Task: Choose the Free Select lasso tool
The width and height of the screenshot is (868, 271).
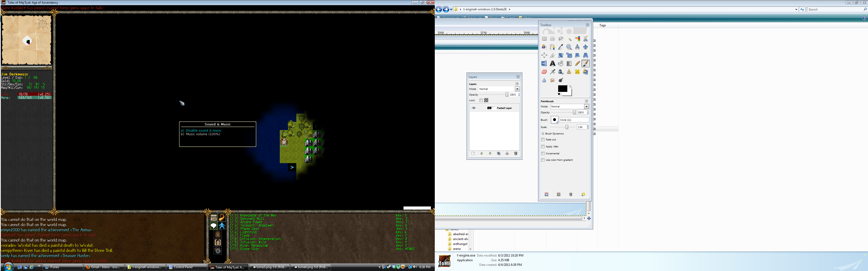Action: (561, 39)
